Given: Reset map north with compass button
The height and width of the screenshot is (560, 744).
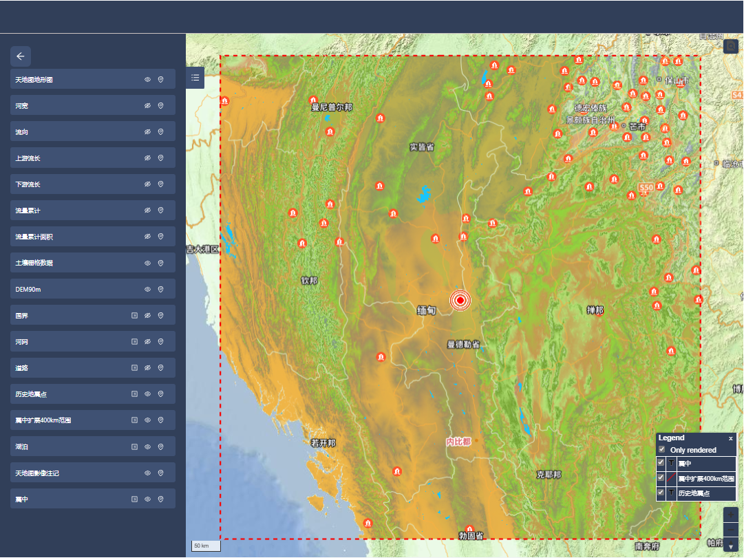Looking at the screenshot, I should (731, 546).
